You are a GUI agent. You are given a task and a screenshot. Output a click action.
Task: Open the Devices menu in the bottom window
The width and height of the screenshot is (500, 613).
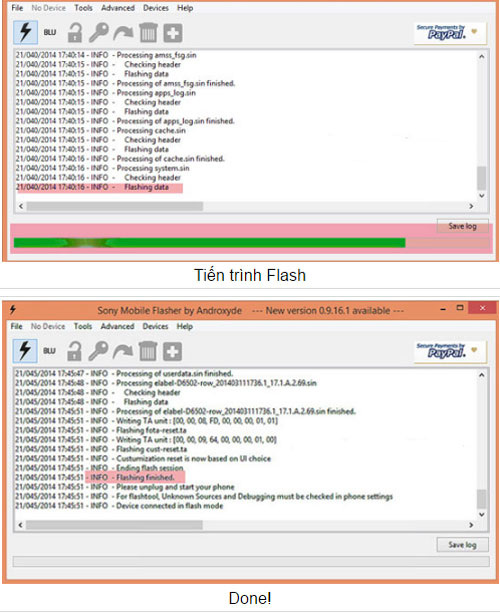(155, 326)
